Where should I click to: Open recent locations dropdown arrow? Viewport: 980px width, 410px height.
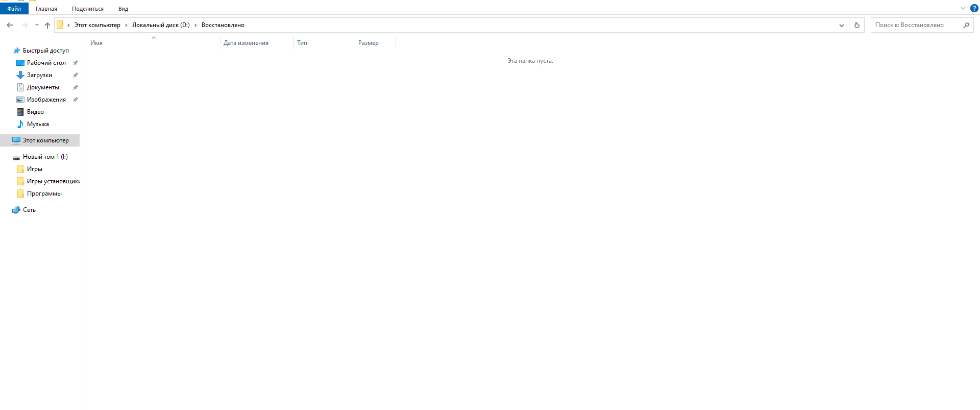coord(37,25)
